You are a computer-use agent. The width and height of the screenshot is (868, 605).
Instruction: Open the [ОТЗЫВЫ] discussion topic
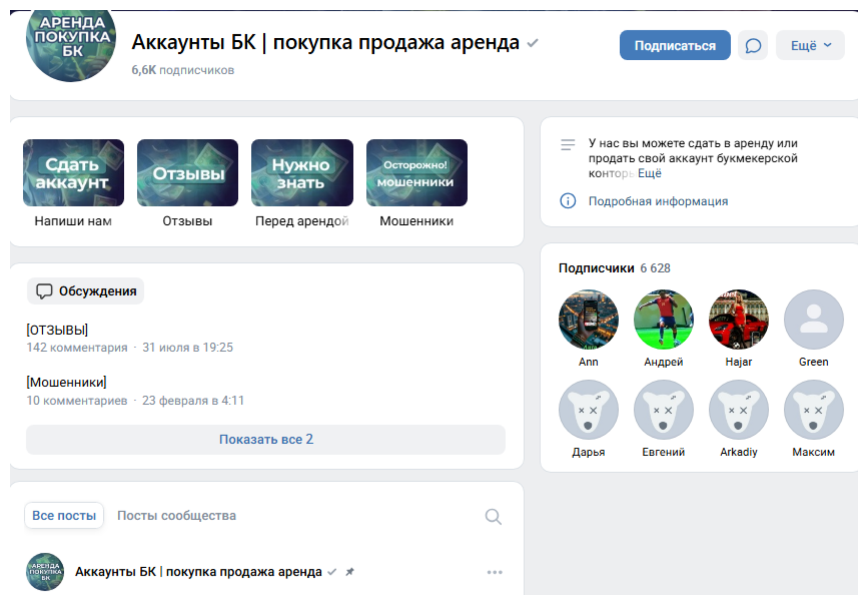point(57,330)
